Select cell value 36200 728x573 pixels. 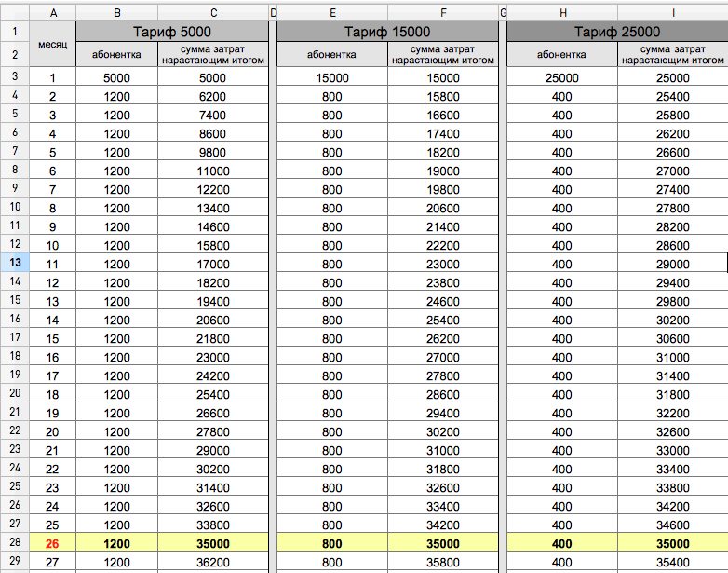pos(213,562)
